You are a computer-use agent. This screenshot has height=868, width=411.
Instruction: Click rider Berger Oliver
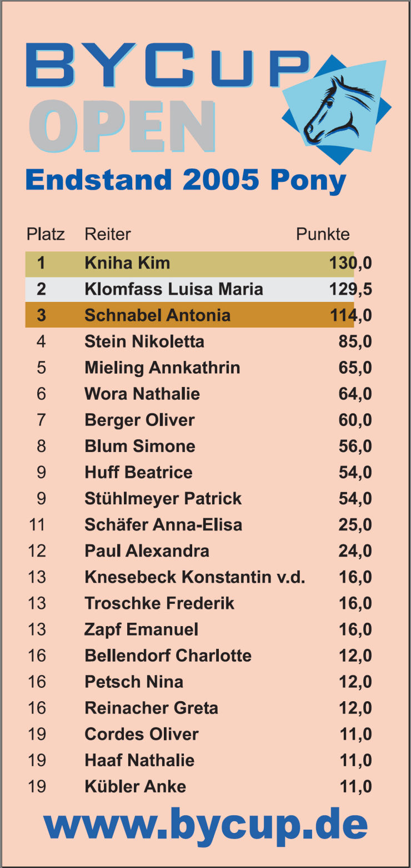click(x=139, y=420)
